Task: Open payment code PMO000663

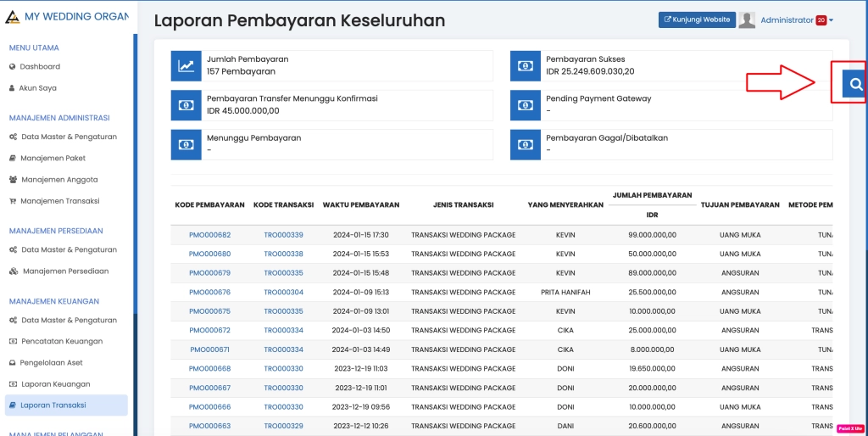Action: coord(210,426)
